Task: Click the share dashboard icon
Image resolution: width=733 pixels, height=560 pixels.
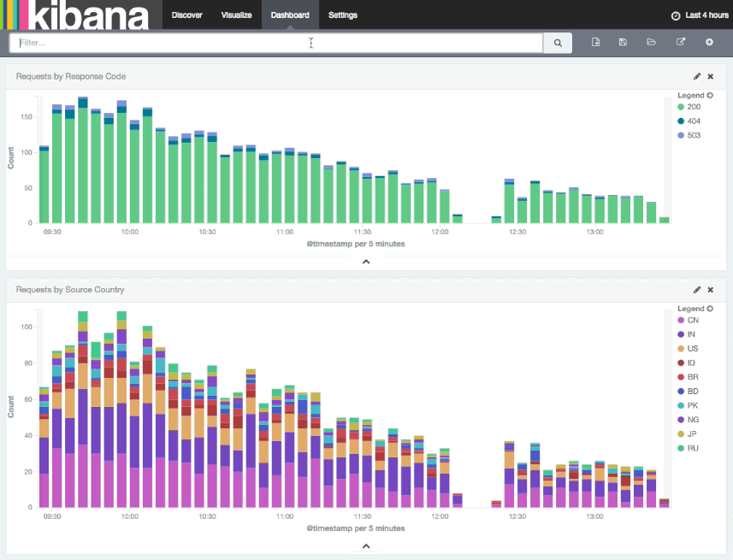Action: (681, 42)
